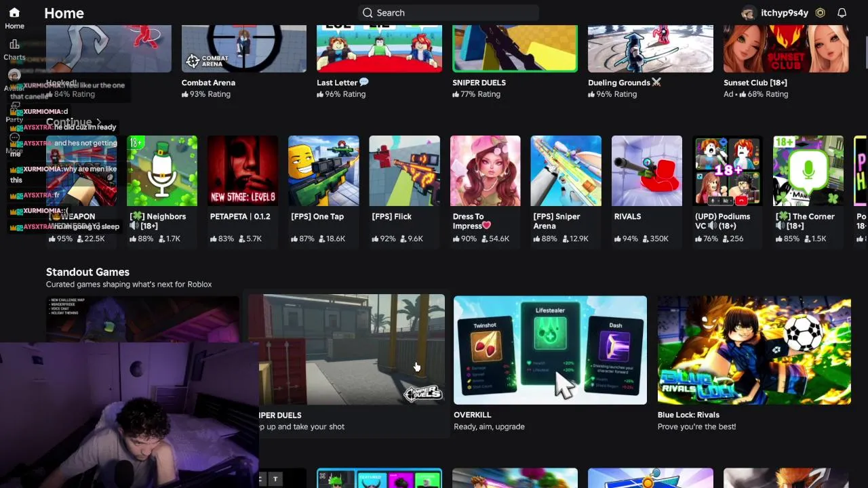Click the RIVALS title text
Viewport: 868px width, 488px height.
627,217
